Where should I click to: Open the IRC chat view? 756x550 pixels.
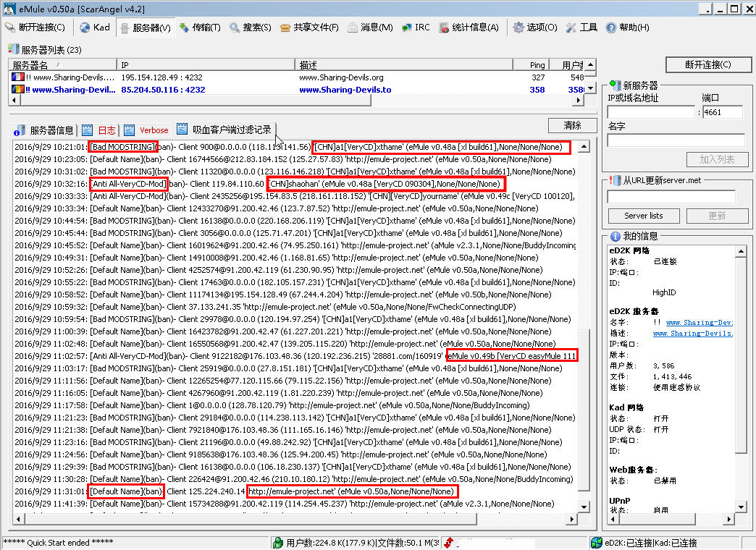click(416, 27)
